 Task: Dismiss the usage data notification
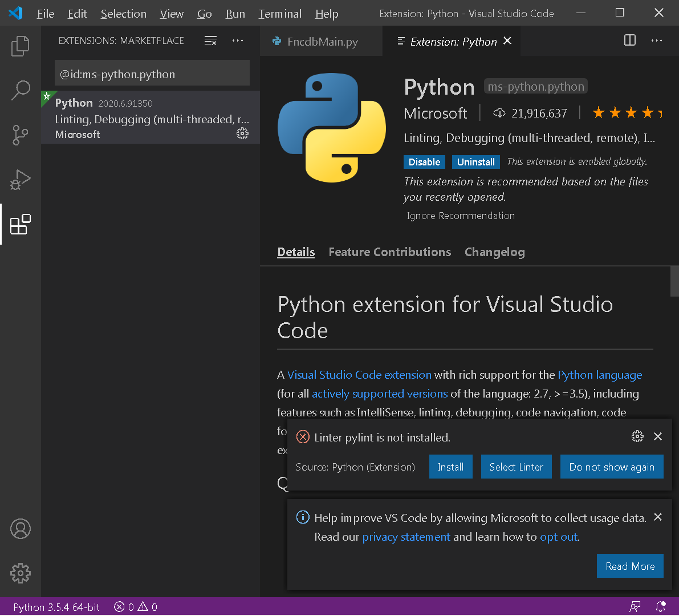click(x=658, y=517)
